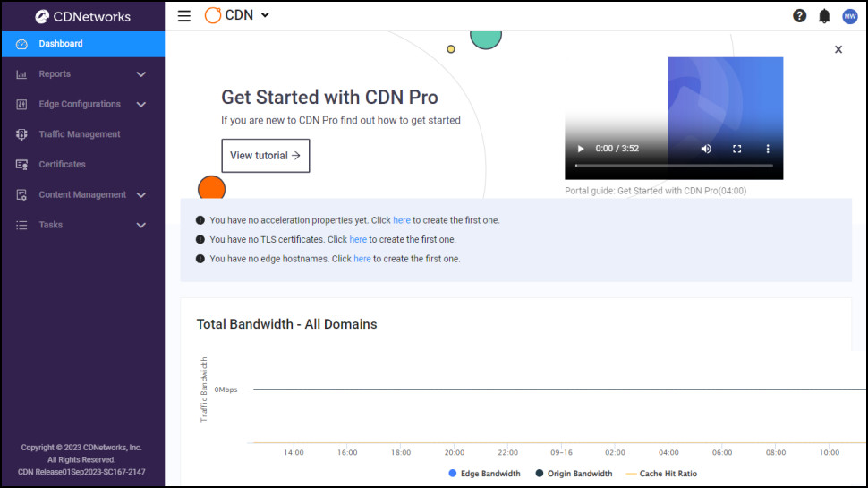Click the CDNetworks logo

tap(83, 17)
